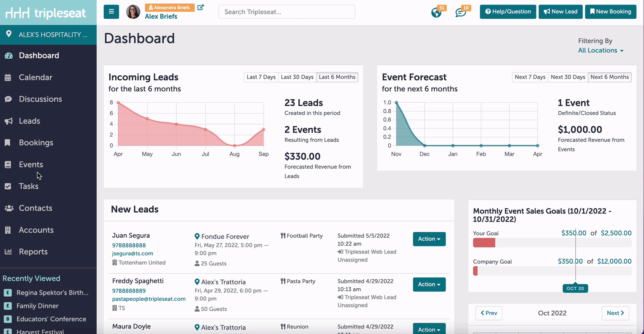Click the location pin icon for Alex's Hospitality
The height and width of the screenshot is (334, 644).
click(9, 34)
